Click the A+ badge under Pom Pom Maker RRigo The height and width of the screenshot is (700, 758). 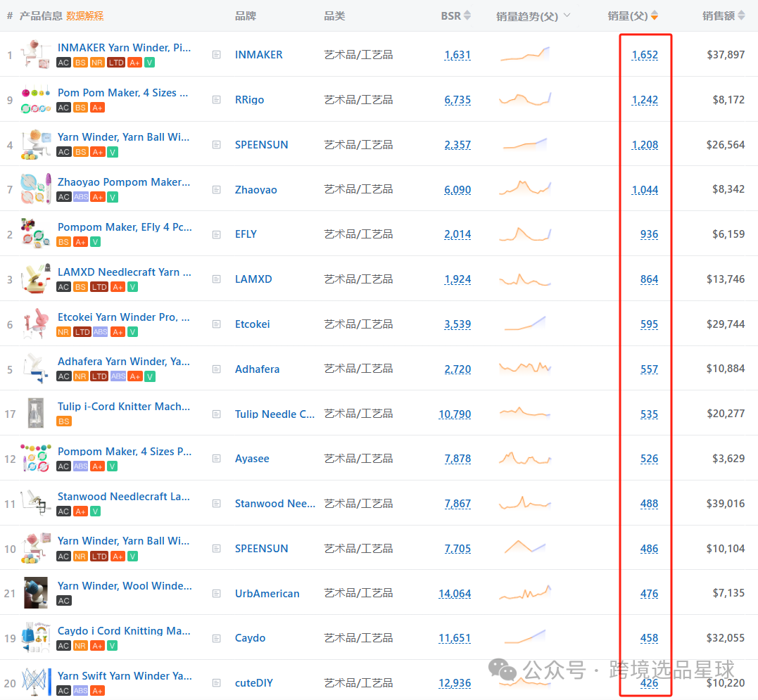click(97, 108)
